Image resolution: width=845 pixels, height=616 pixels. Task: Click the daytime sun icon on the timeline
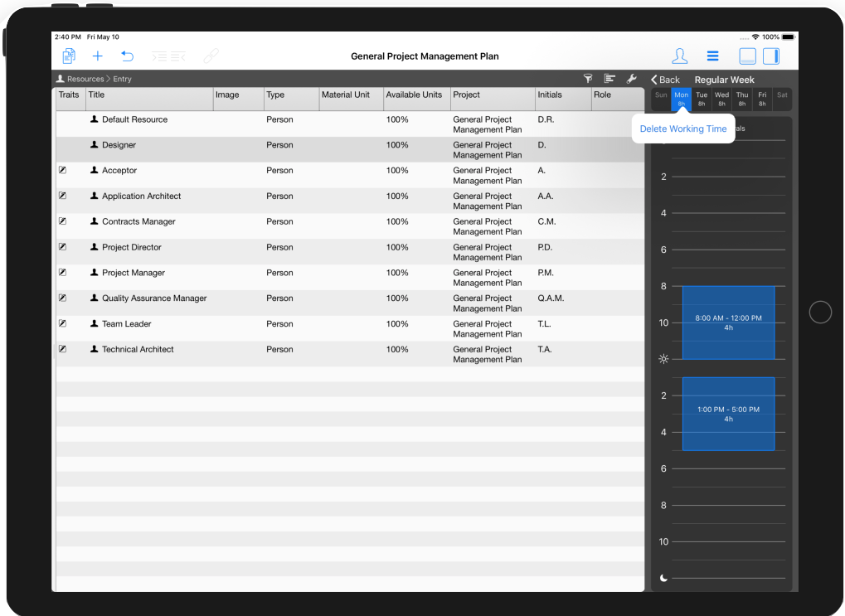pyautogui.click(x=663, y=358)
